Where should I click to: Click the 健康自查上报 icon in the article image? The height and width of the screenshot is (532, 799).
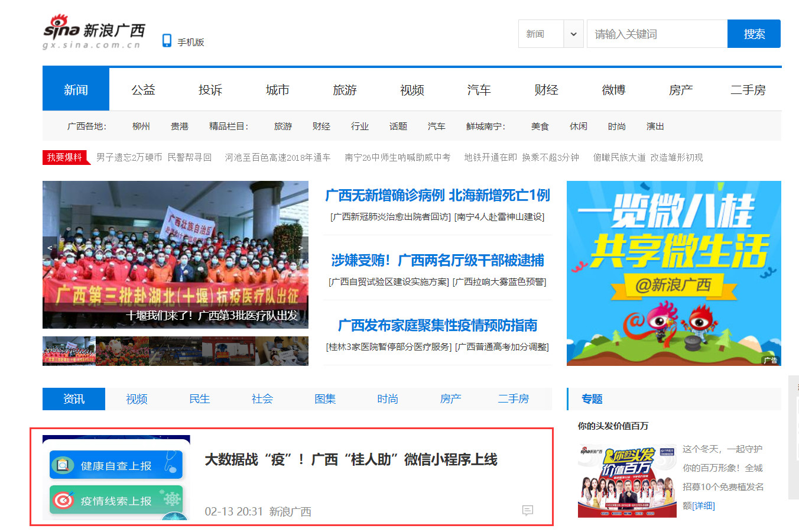click(x=62, y=465)
